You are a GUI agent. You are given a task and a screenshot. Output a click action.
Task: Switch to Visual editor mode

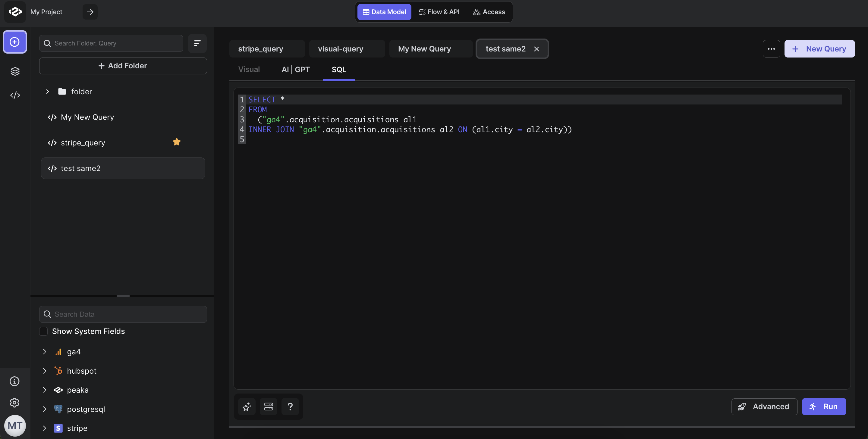tap(249, 69)
